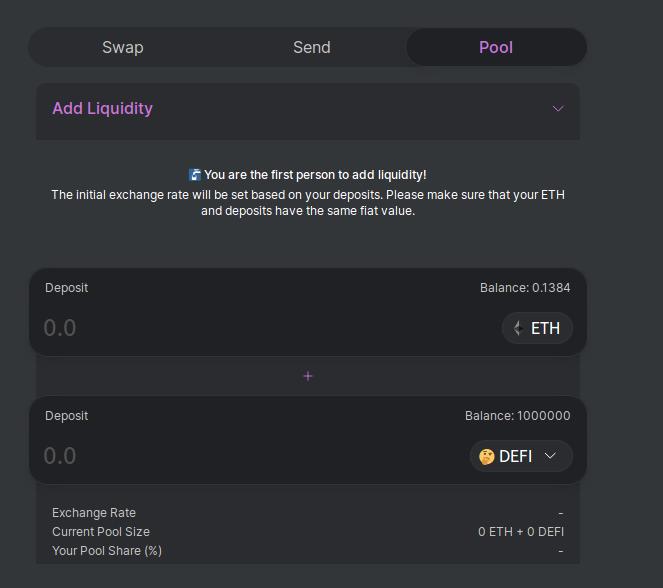Click the thinking-face DEFI token icon
The image size is (663, 588).
pyautogui.click(x=486, y=457)
